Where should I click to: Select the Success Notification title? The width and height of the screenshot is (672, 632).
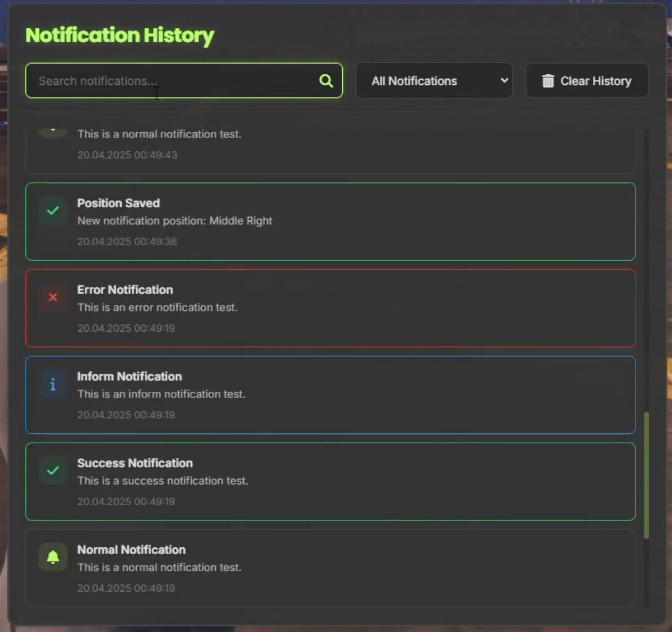(135, 463)
